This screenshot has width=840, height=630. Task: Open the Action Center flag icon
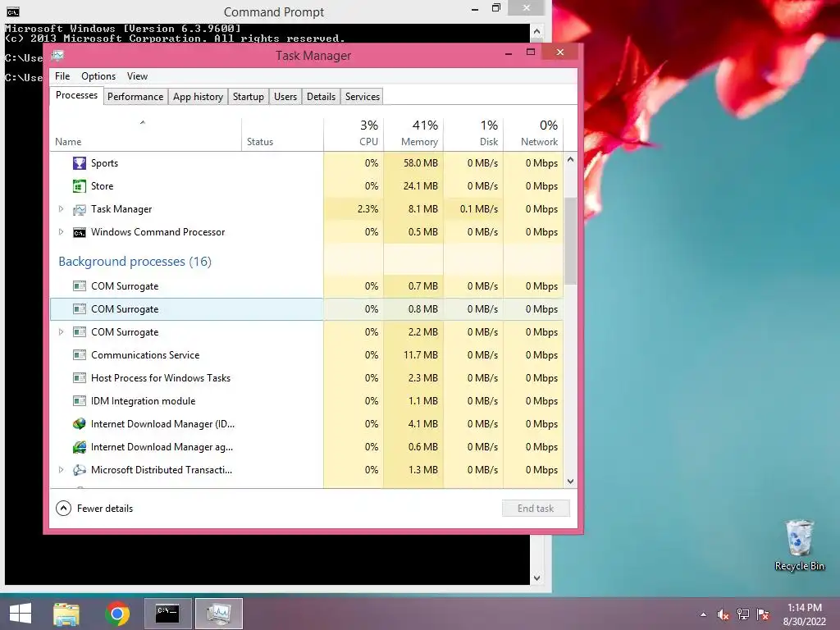coord(763,614)
